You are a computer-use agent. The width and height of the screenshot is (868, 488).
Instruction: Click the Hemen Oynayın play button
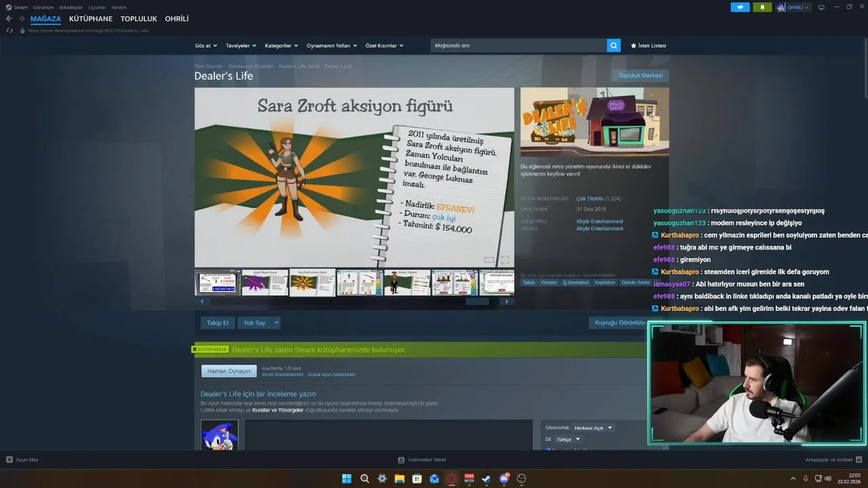[229, 371]
